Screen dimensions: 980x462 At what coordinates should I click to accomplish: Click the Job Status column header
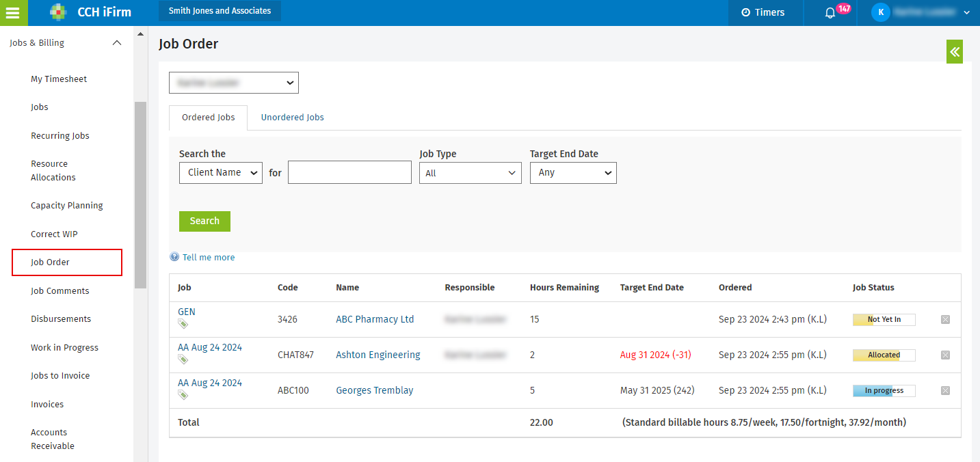tap(873, 288)
